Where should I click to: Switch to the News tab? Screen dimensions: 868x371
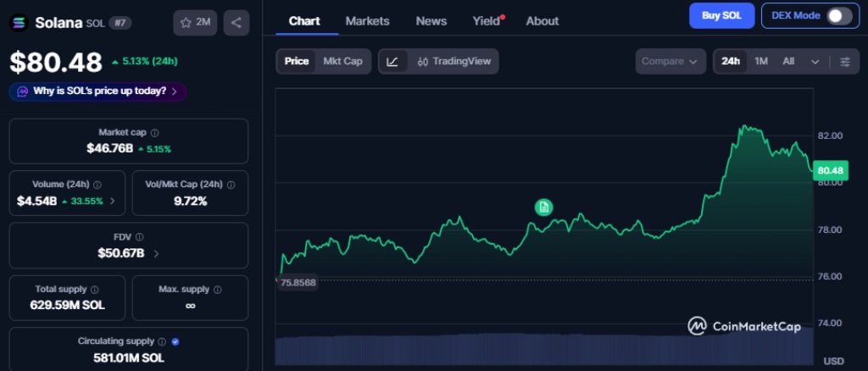tap(431, 21)
